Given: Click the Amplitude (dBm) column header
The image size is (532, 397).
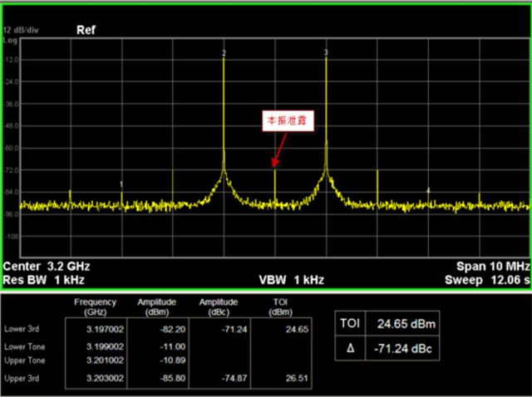Looking at the screenshot, I should point(157,307).
